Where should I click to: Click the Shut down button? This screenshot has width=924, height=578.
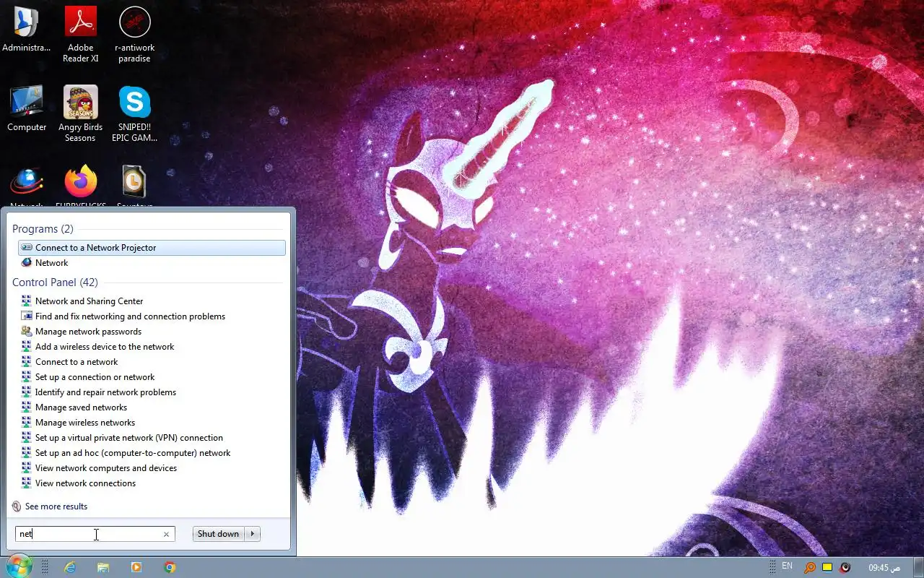point(218,534)
